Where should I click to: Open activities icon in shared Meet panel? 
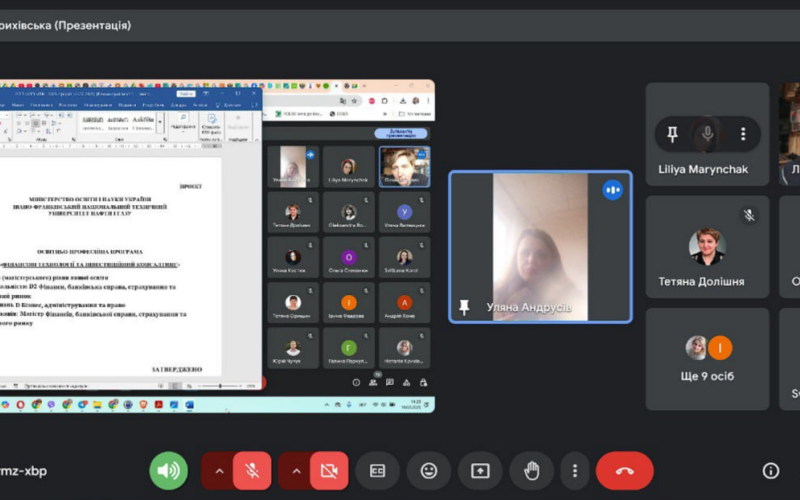(406, 383)
